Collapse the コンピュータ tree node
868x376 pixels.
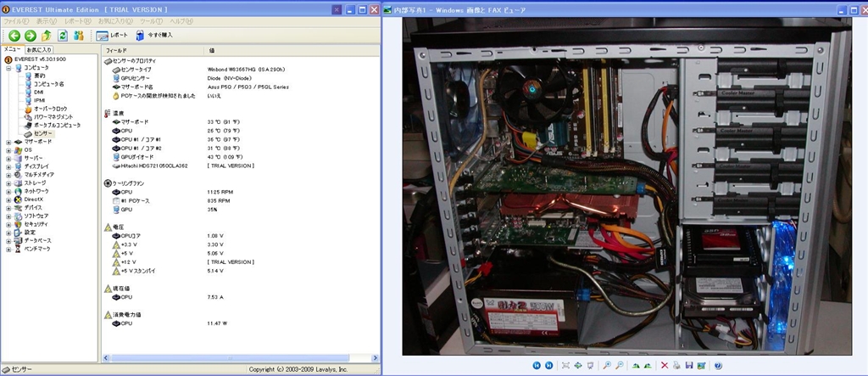point(8,68)
